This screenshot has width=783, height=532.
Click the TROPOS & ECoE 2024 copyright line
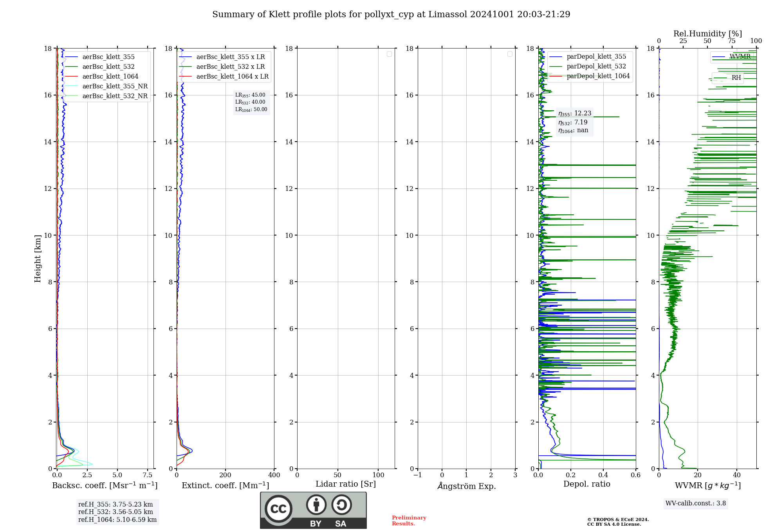pyautogui.click(x=618, y=519)
